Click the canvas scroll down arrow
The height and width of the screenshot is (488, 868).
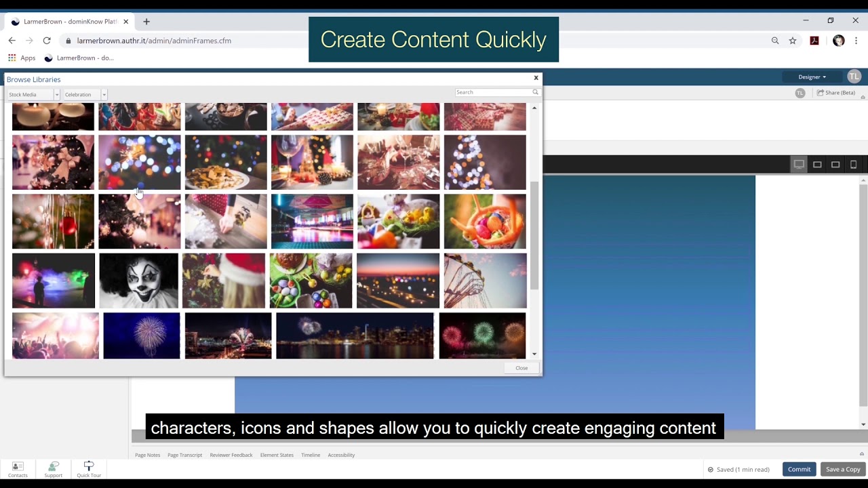(x=863, y=424)
